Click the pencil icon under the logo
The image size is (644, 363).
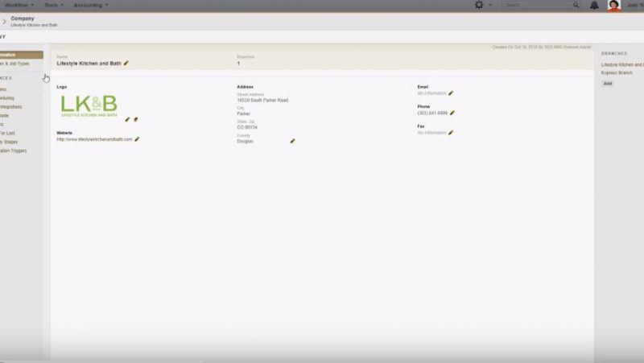click(127, 119)
